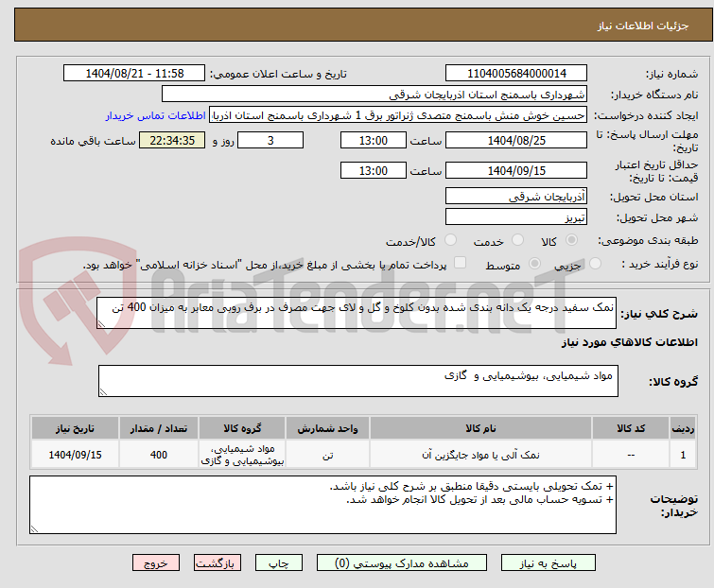Select the کالا radio button
The height and width of the screenshot is (588, 714).
tap(571, 240)
